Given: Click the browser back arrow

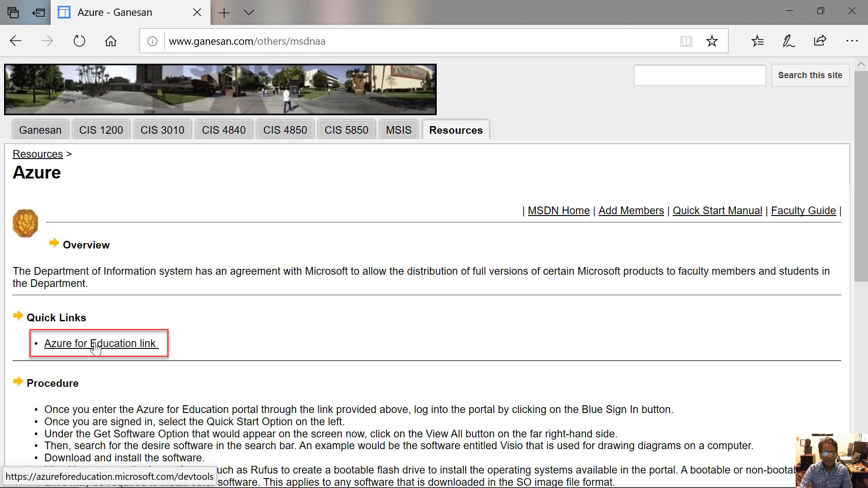Looking at the screenshot, I should click(x=16, y=41).
